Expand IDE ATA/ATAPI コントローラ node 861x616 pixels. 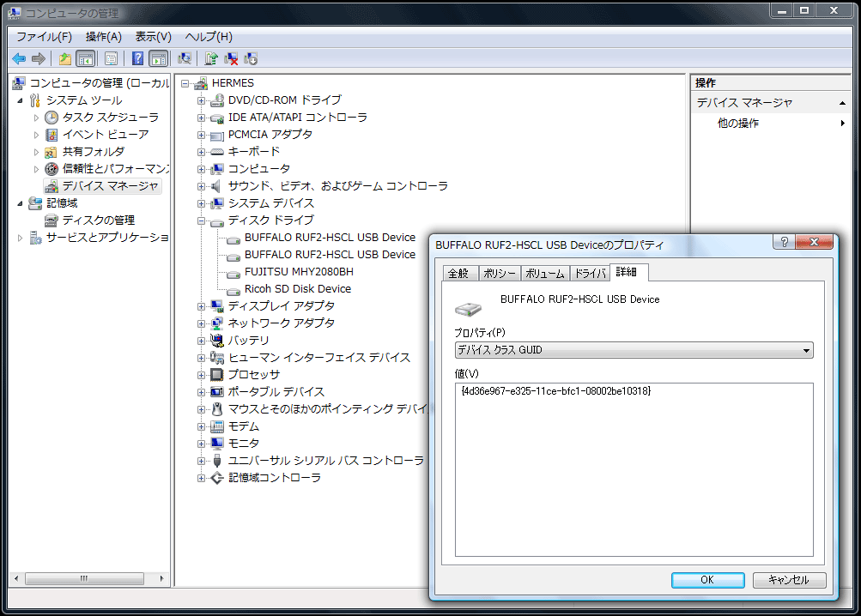click(201, 118)
